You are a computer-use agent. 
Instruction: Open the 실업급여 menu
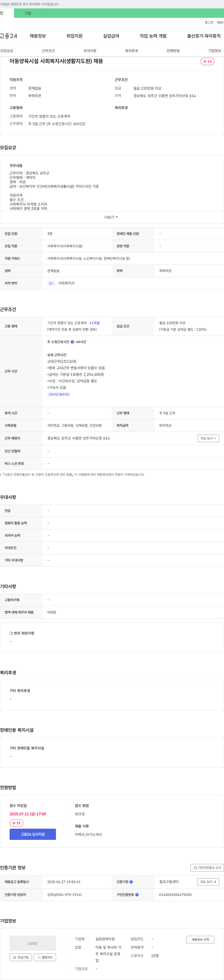(x=111, y=36)
